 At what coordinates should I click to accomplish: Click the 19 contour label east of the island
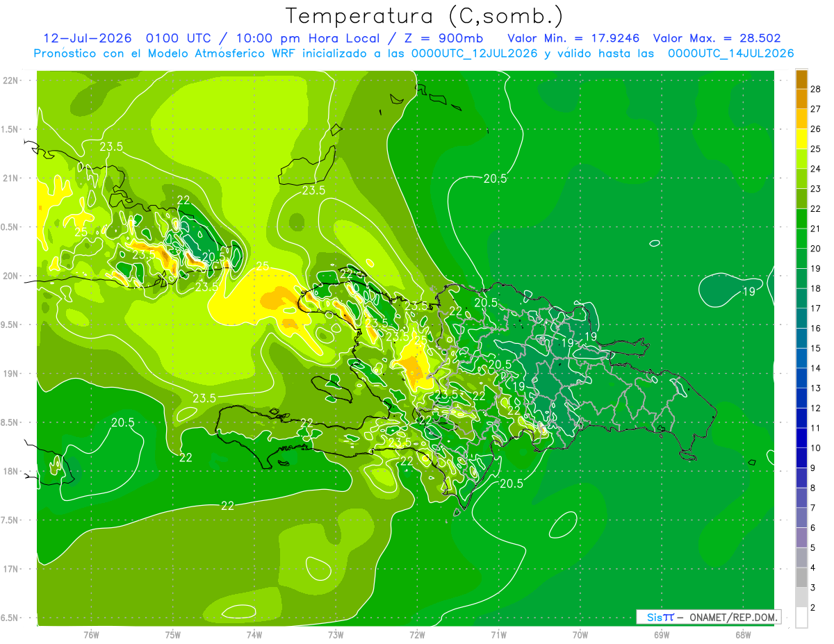(749, 292)
